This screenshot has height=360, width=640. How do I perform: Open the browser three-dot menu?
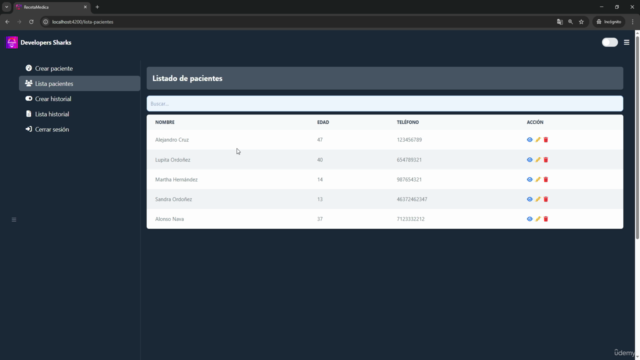[x=633, y=22]
